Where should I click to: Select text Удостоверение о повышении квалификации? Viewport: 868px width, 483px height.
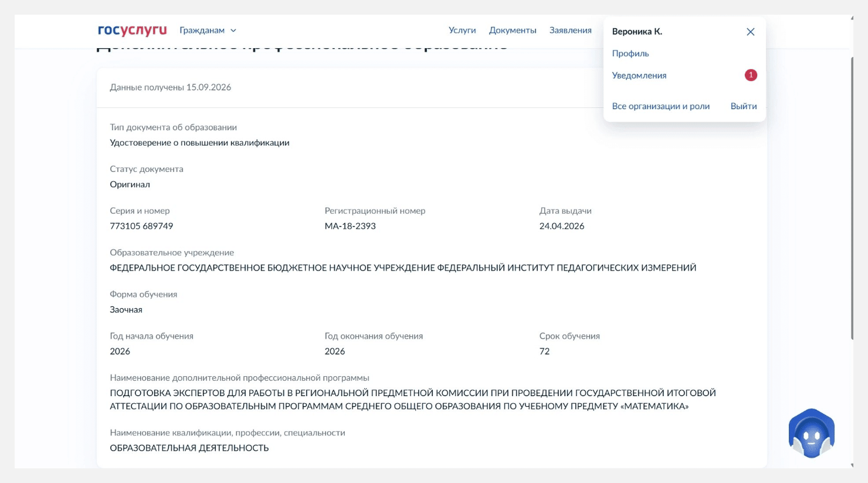click(x=199, y=143)
